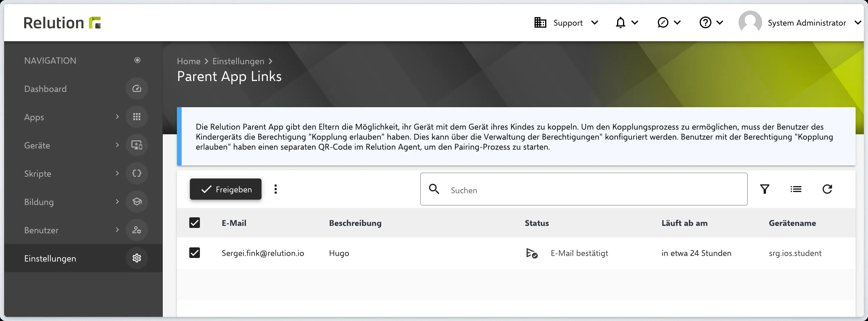Open the three-dot more actions menu

click(276, 189)
